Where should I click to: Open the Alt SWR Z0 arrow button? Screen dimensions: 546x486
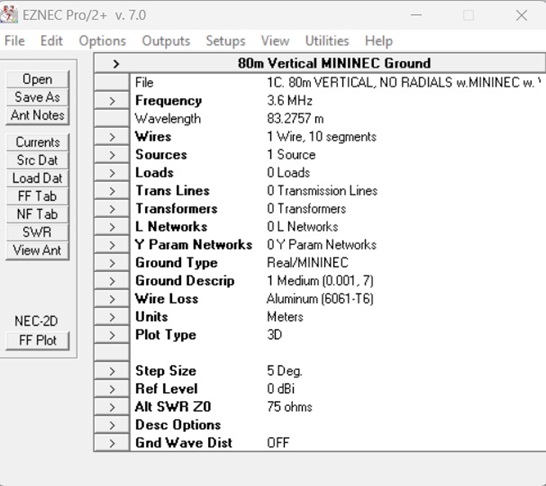tap(112, 407)
